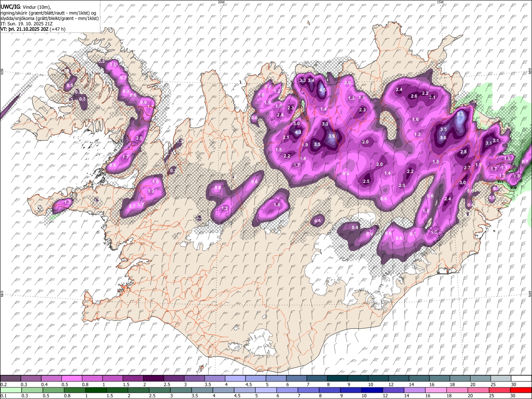Click the 3.4 snowfall value on map

(x=311, y=80)
